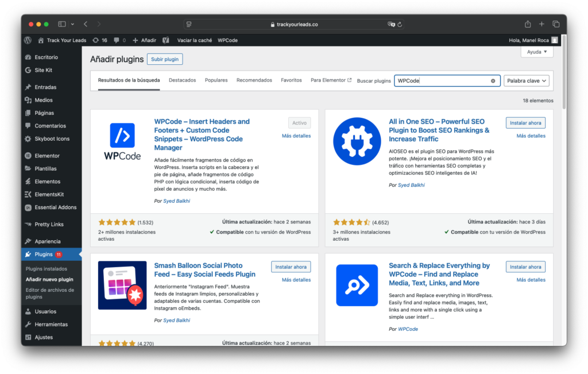Open Essential Addons in the sidebar
The image size is (588, 374).
coord(56,207)
